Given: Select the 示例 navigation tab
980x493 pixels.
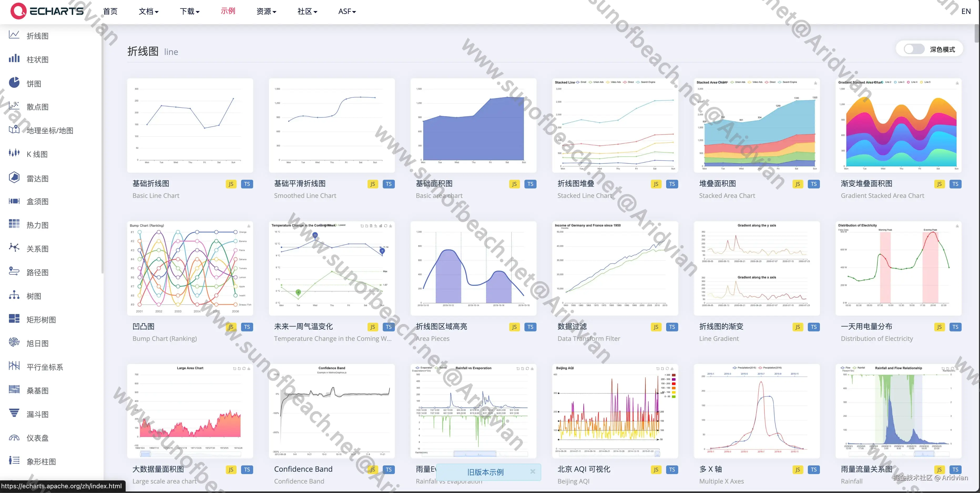Looking at the screenshot, I should point(228,11).
